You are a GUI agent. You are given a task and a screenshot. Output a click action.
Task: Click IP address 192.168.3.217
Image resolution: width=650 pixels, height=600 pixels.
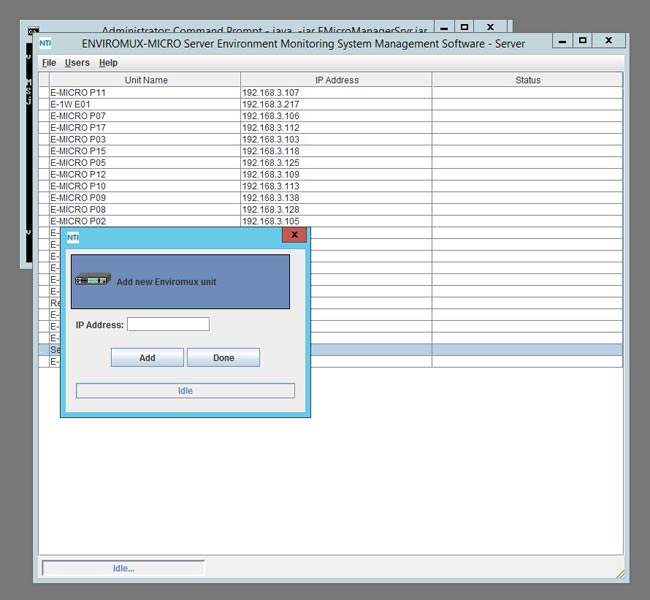click(x=270, y=104)
